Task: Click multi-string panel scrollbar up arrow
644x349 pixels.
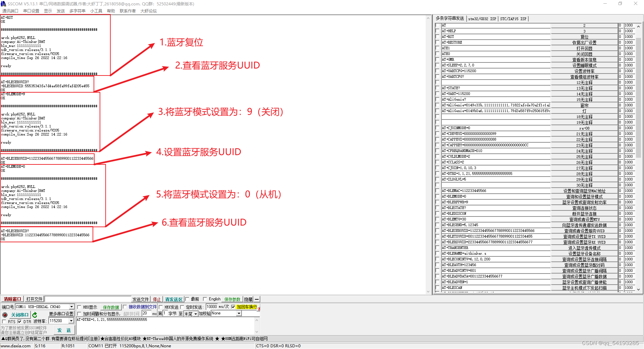Action: tap(638, 26)
